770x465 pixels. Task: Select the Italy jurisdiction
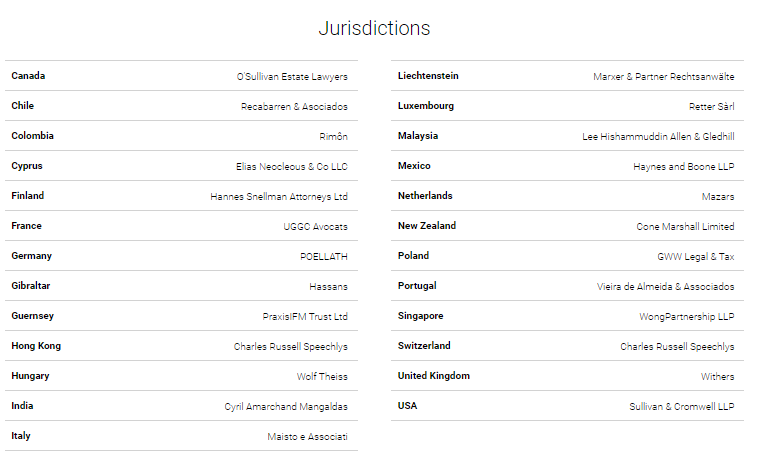pos(22,436)
